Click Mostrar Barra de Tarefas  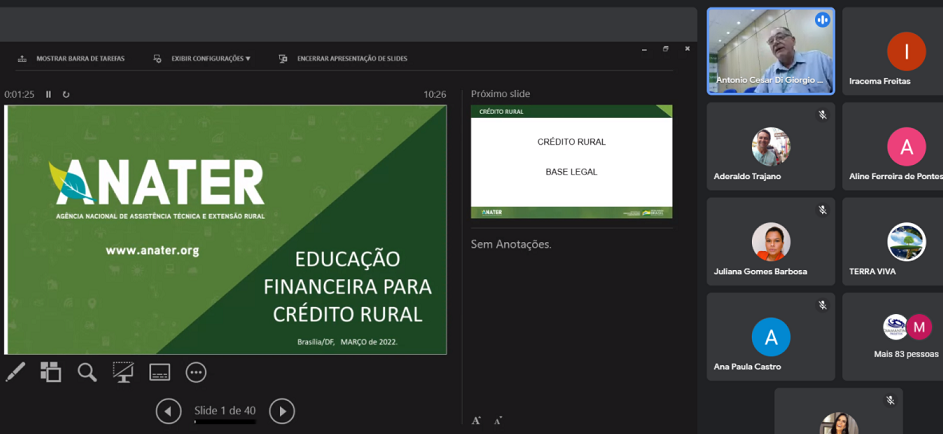click(72, 59)
